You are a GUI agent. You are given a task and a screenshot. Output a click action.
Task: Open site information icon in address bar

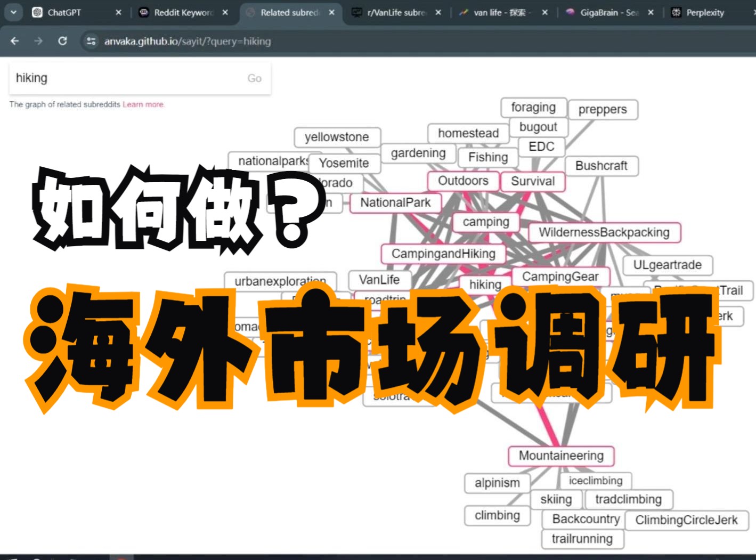[x=91, y=41]
